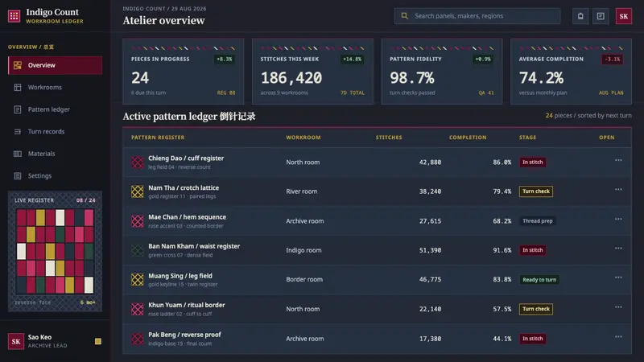The height and width of the screenshot is (362, 644).
Task: Click the Workrooms sidebar icon
Action: tap(17, 88)
